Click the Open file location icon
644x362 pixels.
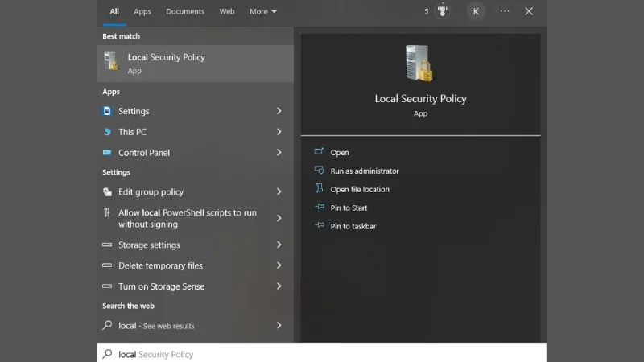coord(319,188)
